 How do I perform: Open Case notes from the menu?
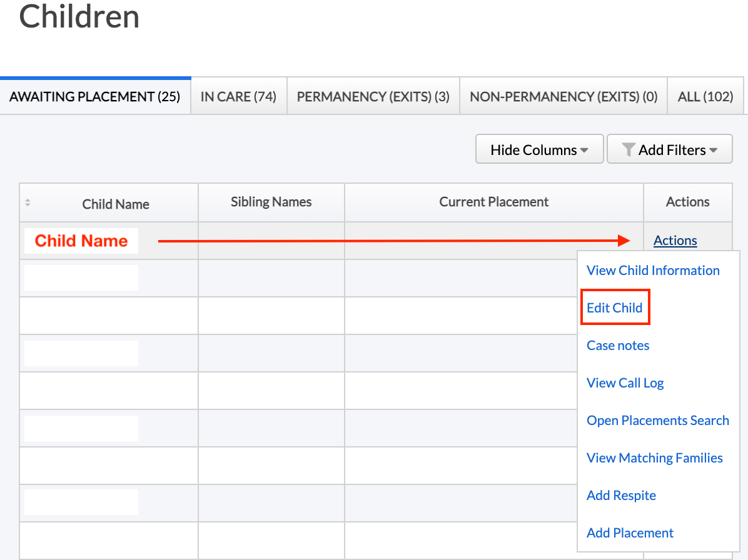click(x=618, y=346)
